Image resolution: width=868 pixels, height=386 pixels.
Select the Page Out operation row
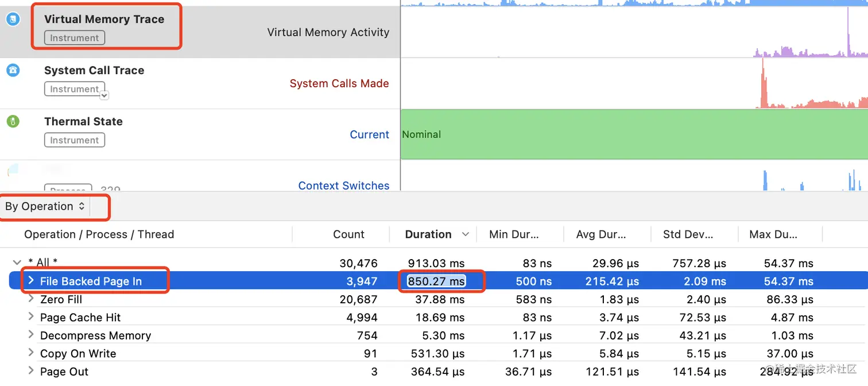coord(64,372)
